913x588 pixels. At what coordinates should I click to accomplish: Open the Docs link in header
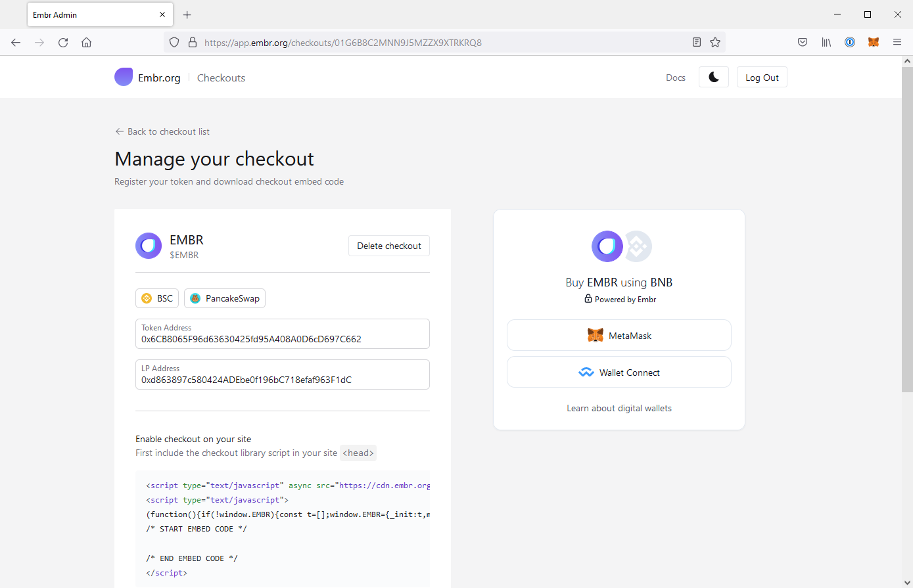click(x=676, y=78)
